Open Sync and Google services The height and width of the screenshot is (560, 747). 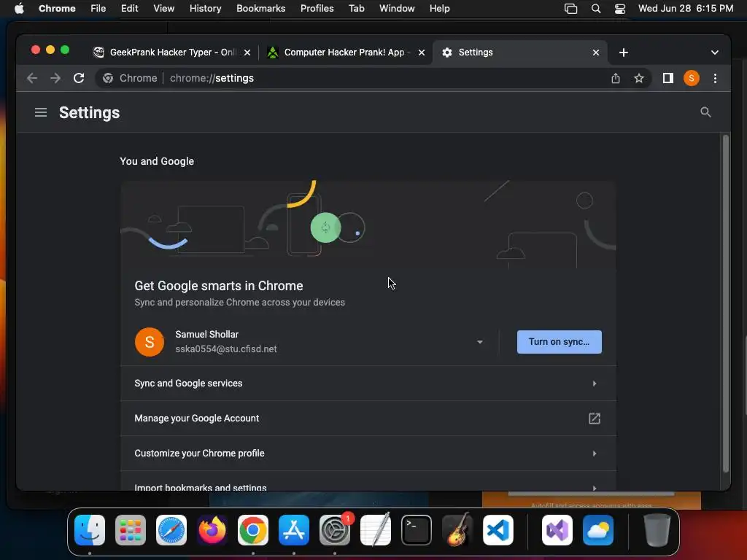(368, 384)
